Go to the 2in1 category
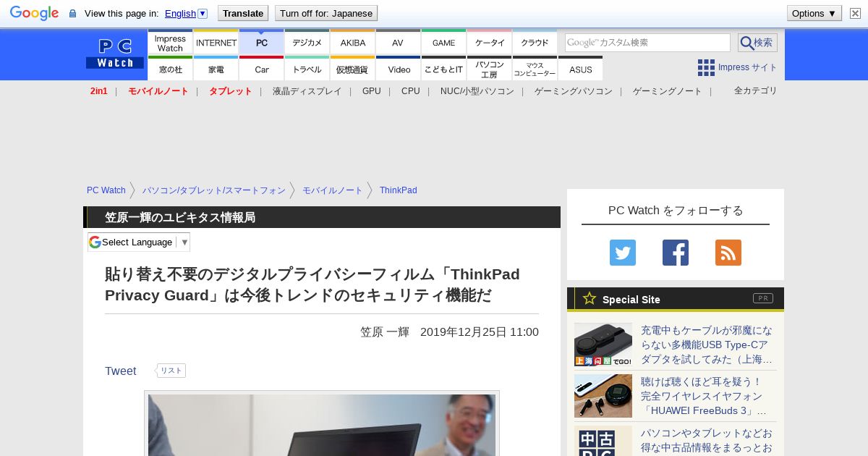The image size is (868, 456). 99,91
